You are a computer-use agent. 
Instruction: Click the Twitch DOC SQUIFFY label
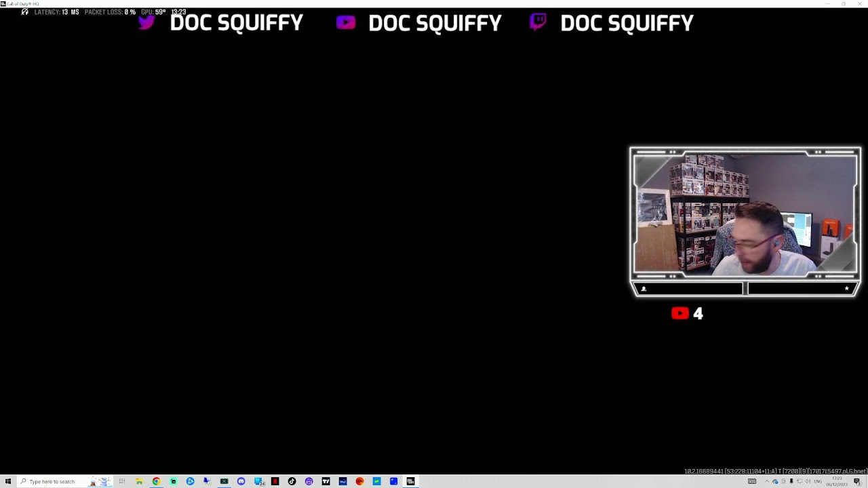tap(626, 23)
